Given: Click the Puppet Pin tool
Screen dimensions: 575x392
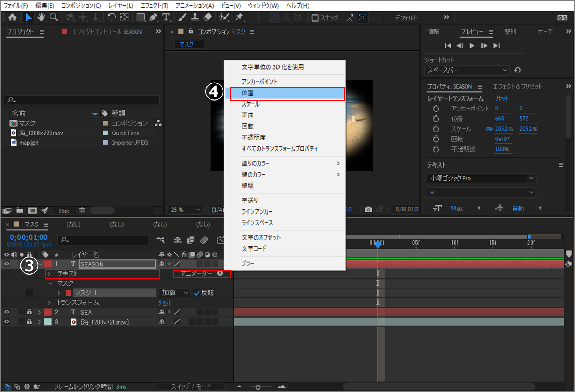Looking at the screenshot, I should pos(239,17).
